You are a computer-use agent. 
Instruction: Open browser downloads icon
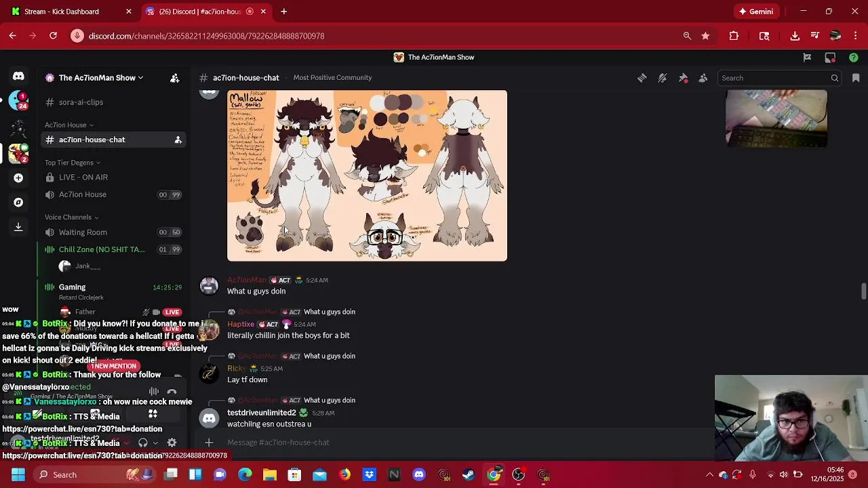(795, 36)
